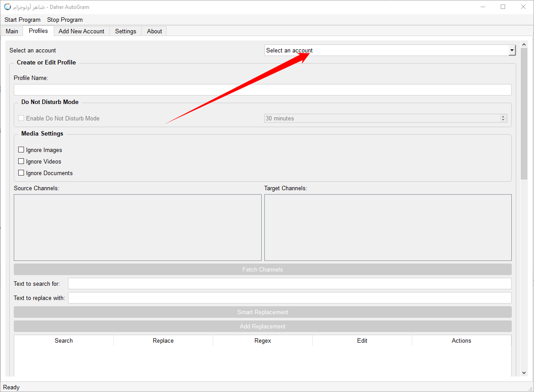Screen dimensions: 534x392
Task: Click the Source Channels list box
Action: click(x=137, y=227)
